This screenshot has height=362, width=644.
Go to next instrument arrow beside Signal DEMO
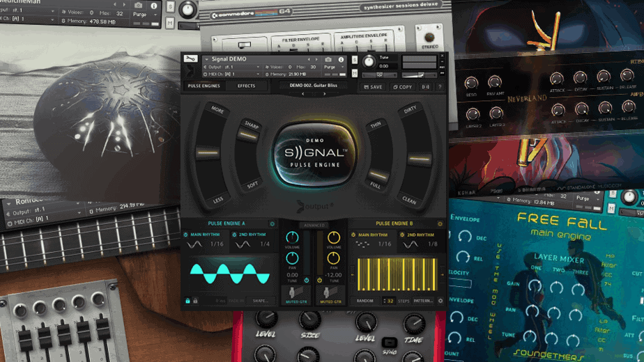(316, 59)
